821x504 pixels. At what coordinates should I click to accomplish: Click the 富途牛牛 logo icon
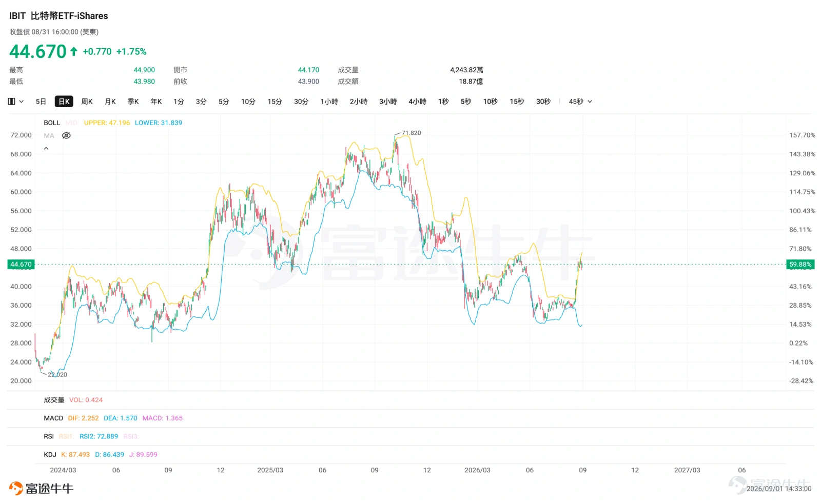coord(16,489)
